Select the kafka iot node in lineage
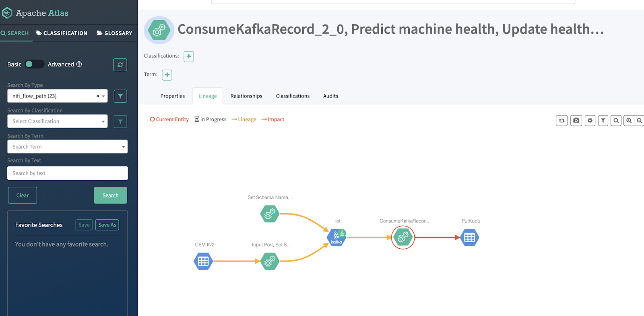Viewport: 644px width, 316px height. click(336, 237)
